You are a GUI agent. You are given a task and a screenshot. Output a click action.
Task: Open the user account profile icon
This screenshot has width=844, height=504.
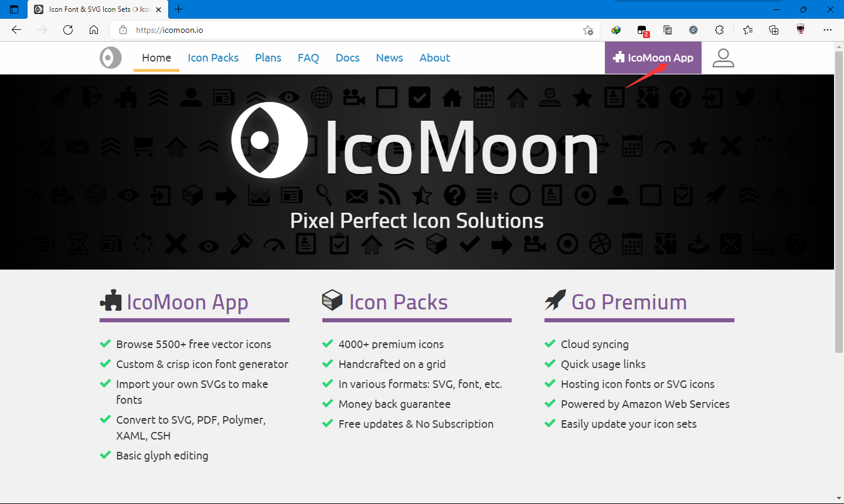[x=723, y=57]
